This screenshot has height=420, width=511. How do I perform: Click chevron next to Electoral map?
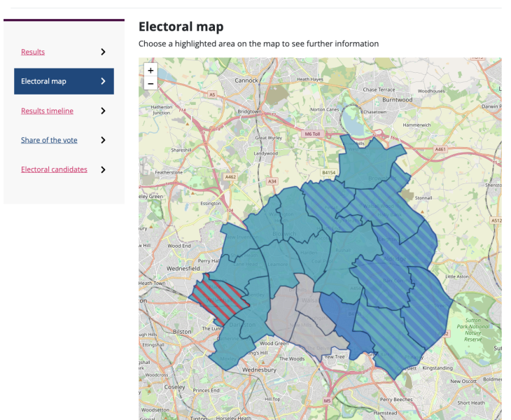104,81
